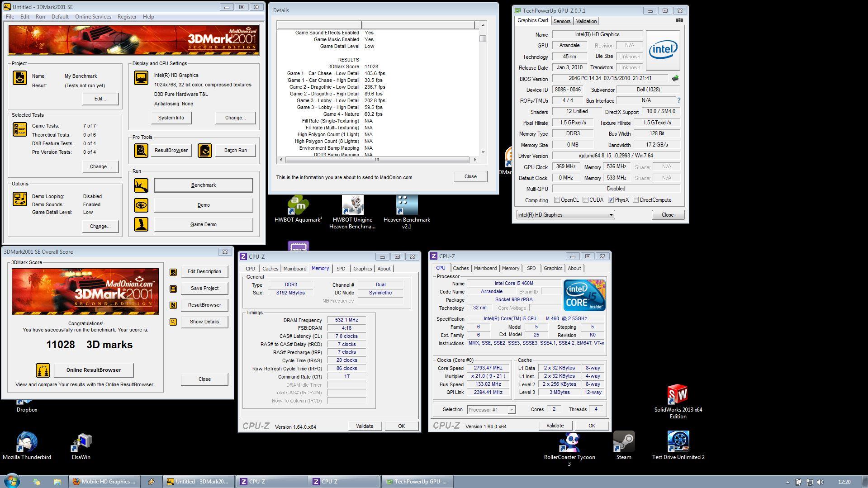Click the Show Details magnifier icon
The width and height of the screenshot is (868, 488).
pyautogui.click(x=173, y=322)
